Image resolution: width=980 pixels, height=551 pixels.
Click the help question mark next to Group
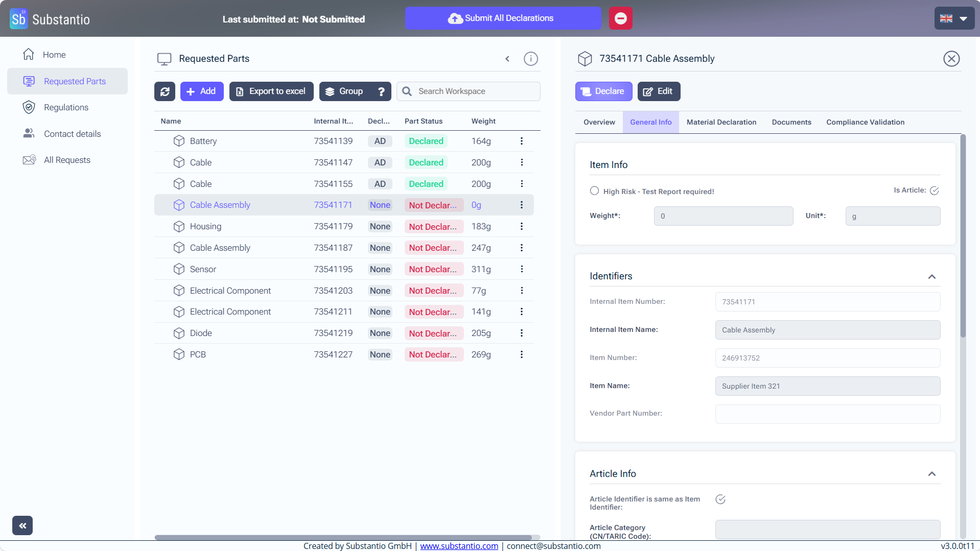(381, 91)
